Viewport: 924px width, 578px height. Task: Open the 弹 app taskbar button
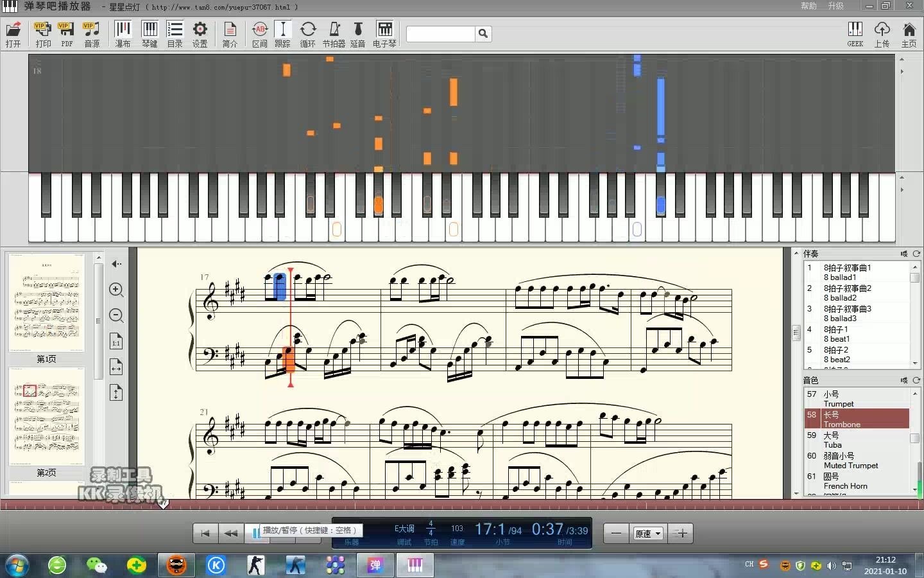coord(375,565)
